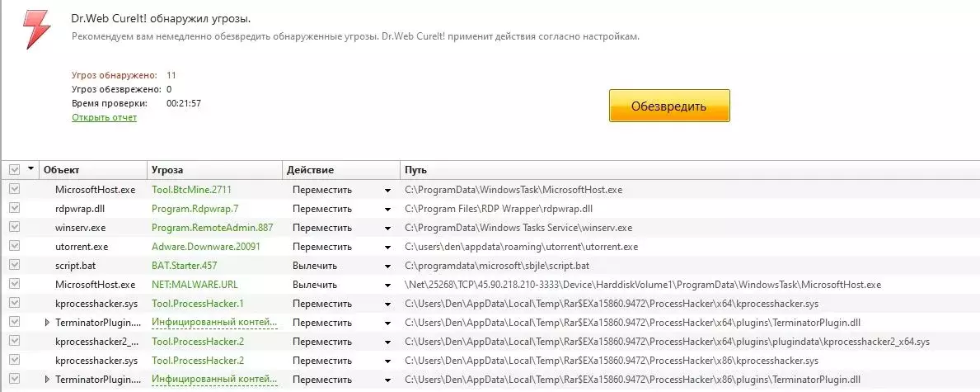Select object name kprocesshacker2_

96,342
